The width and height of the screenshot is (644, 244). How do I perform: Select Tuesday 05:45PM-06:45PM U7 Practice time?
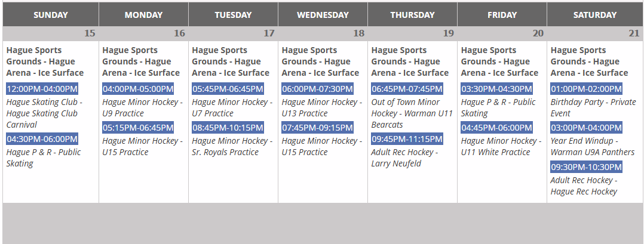(x=228, y=89)
